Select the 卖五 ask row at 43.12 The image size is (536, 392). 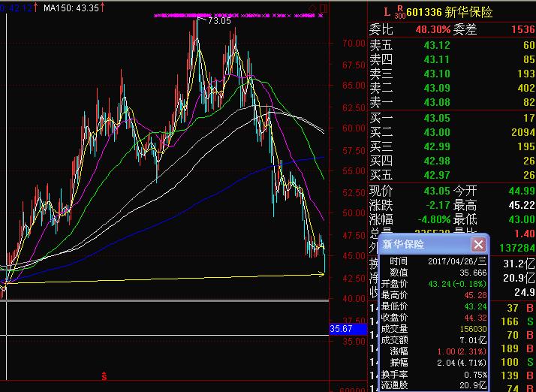452,47
